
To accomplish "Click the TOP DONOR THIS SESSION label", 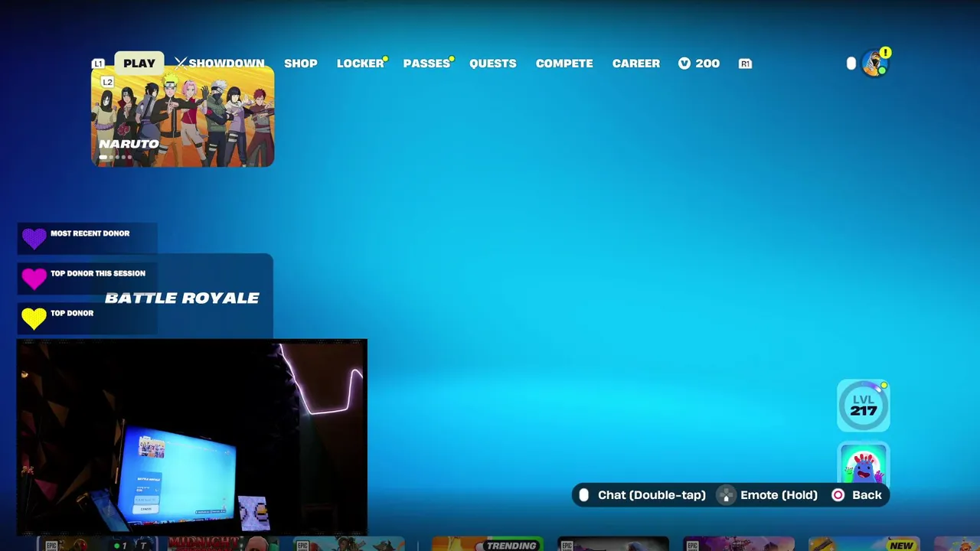I will pos(98,273).
